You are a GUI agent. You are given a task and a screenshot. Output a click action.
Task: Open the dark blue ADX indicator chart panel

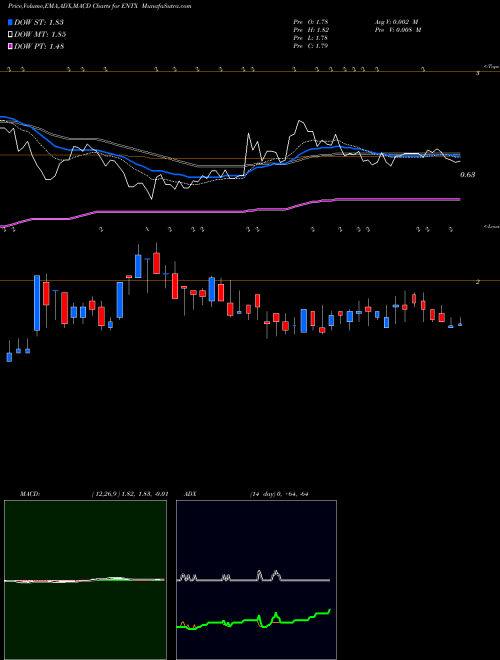(x=256, y=580)
